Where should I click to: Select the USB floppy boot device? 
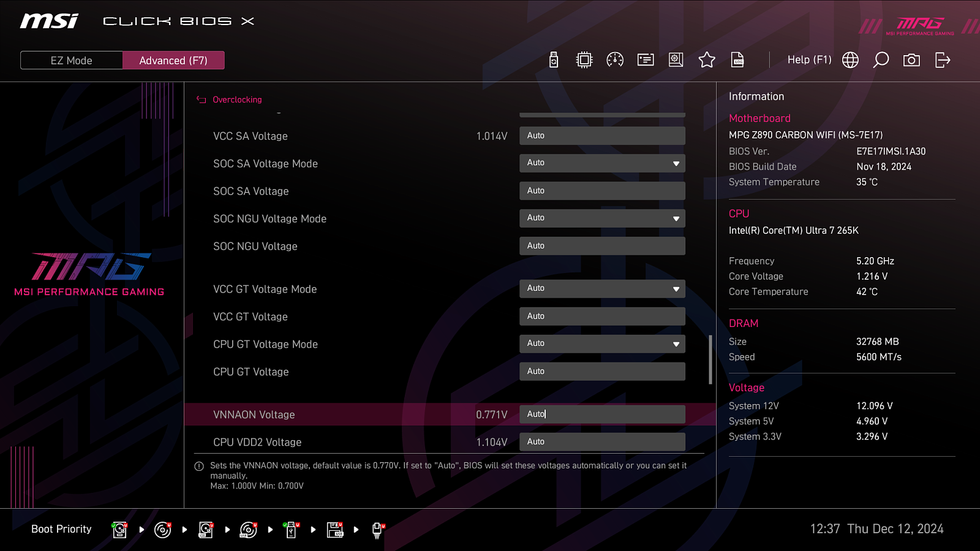pyautogui.click(x=335, y=530)
